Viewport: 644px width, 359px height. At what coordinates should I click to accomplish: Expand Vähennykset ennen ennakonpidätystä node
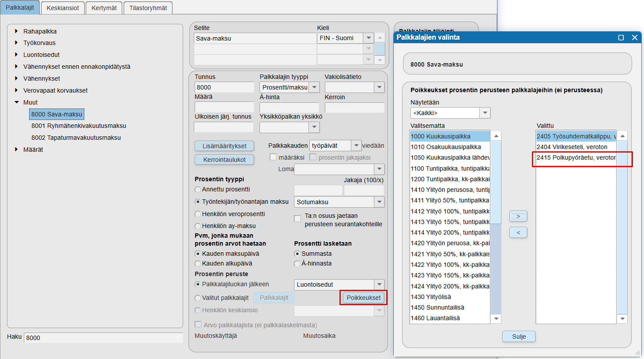coord(16,67)
